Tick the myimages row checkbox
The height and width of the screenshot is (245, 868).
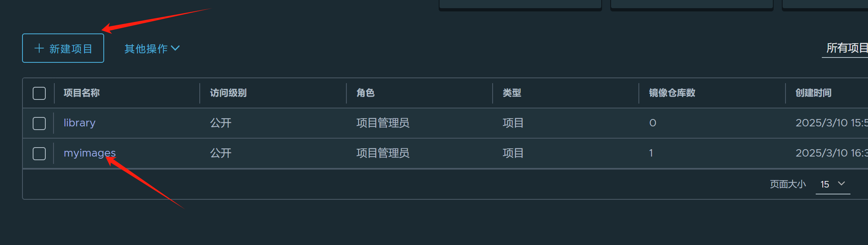coord(39,154)
